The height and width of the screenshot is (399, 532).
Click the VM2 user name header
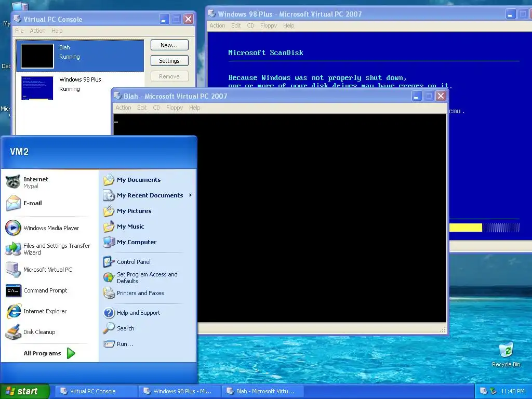pyautogui.click(x=19, y=152)
